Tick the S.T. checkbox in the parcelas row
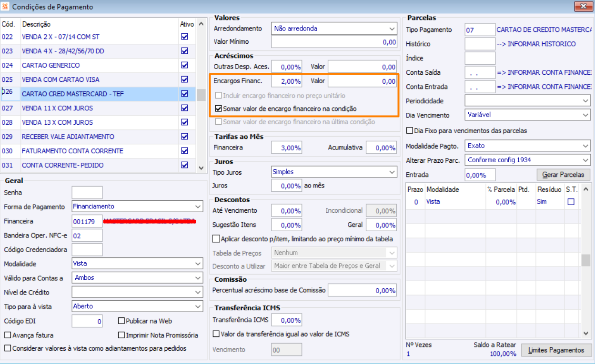 coord(571,202)
